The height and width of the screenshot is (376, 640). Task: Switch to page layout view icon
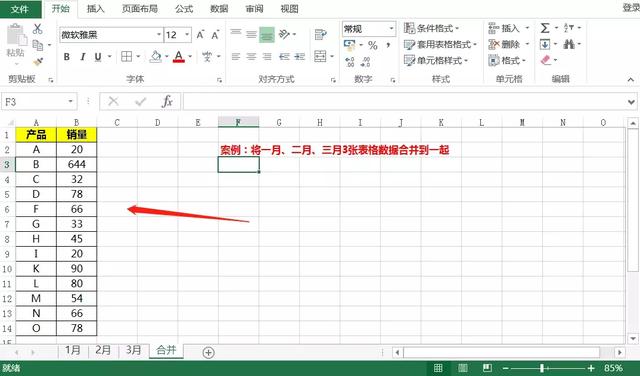tap(462, 368)
